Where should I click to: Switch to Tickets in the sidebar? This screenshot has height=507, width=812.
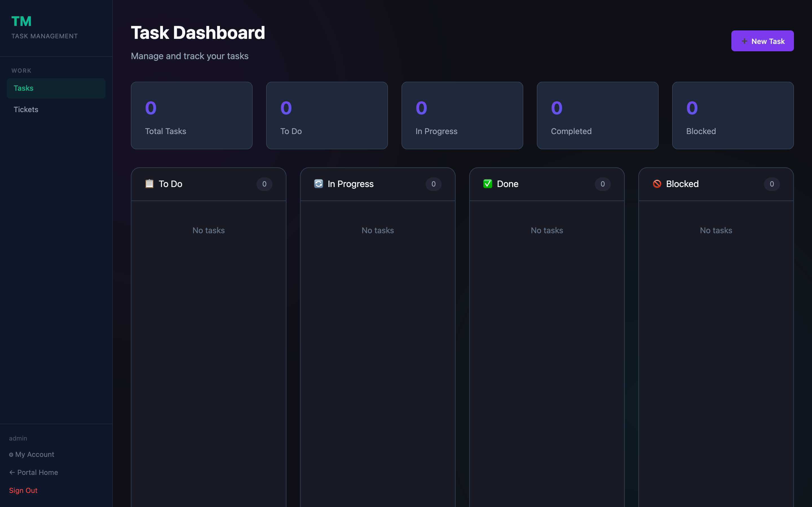pos(26,109)
